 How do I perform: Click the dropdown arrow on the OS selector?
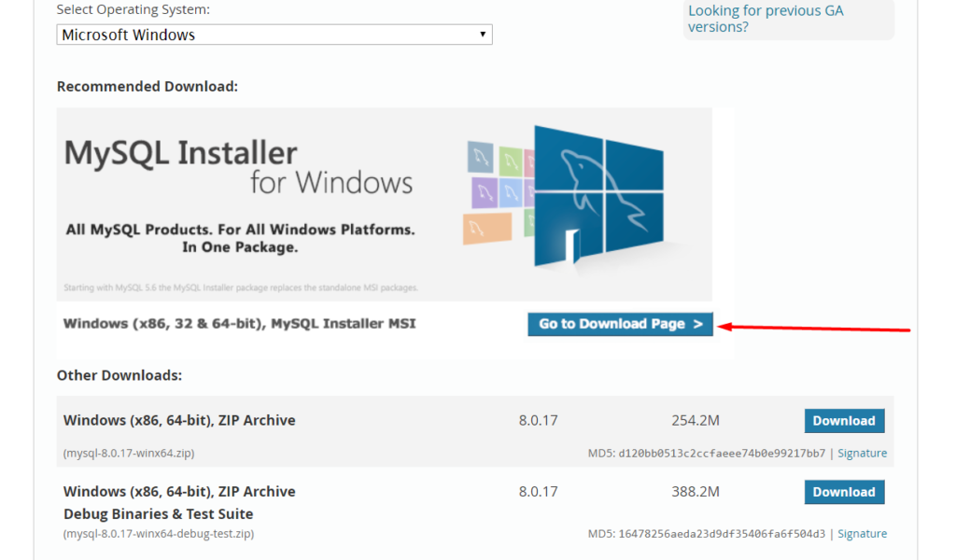[x=483, y=35]
